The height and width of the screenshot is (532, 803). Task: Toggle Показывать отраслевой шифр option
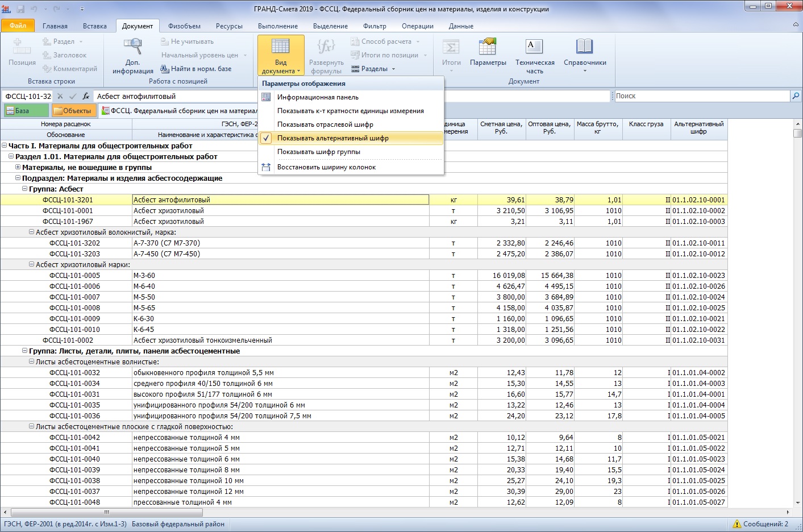(x=325, y=124)
